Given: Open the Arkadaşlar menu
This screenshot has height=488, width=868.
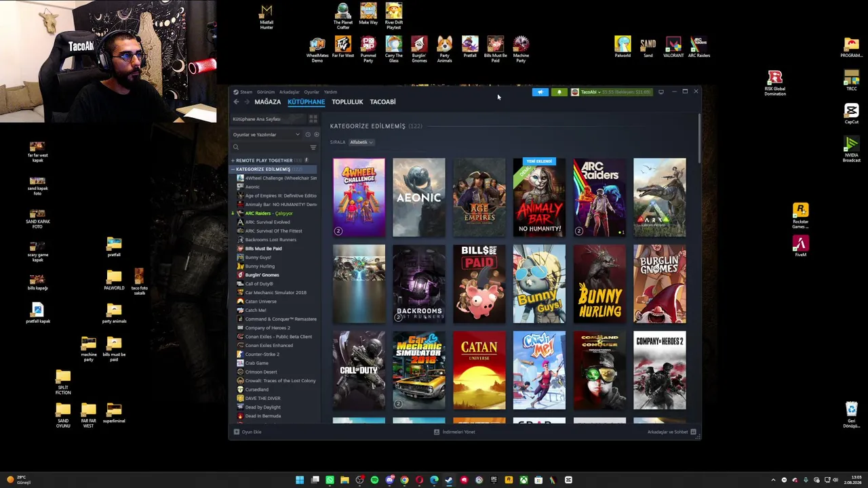Looking at the screenshot, I should pyautogui.click(x=290, y=92).
